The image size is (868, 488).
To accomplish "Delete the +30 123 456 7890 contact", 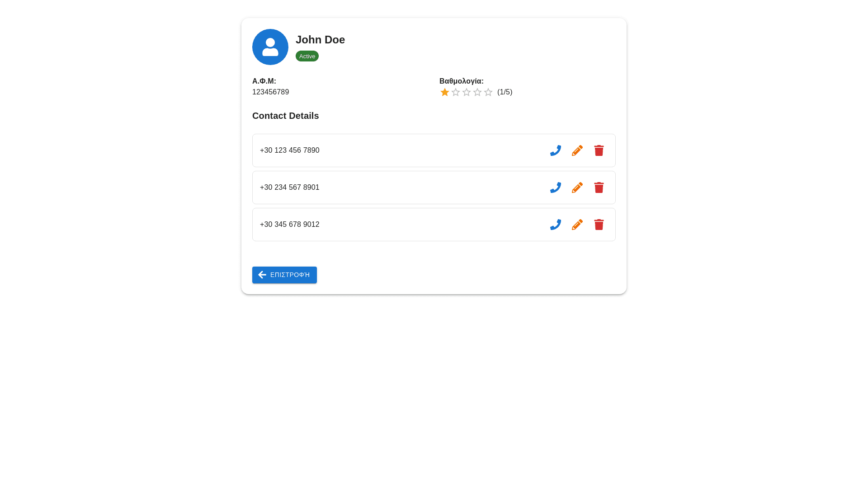I will [599, 150].
